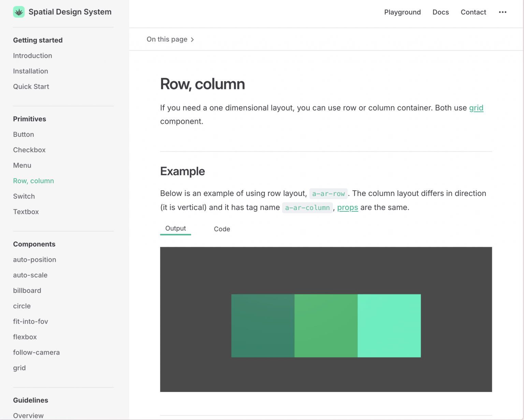Navigate to the Switch primitive page
Image resolution: width=524 pixels, height=420 pixels.
tap(24, 196)
